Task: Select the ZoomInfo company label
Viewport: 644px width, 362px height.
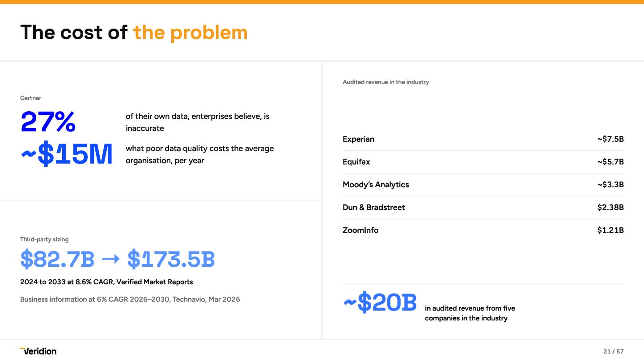Action: click(x=360, y=230)
